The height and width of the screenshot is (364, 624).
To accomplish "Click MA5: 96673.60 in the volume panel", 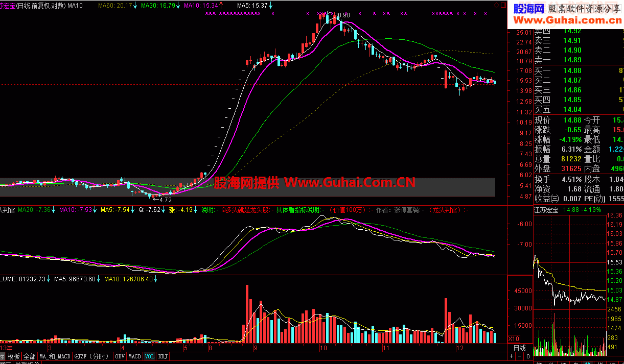I will tap(77, 279).
